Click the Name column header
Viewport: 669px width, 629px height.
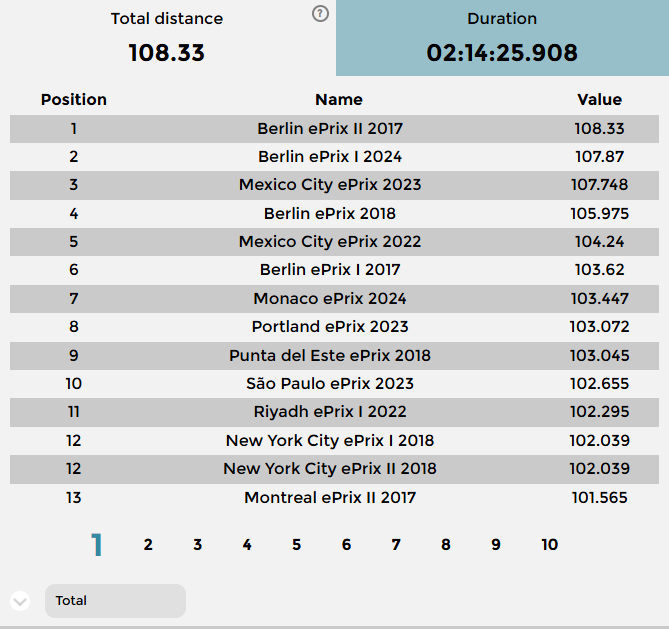coord(339,100)
